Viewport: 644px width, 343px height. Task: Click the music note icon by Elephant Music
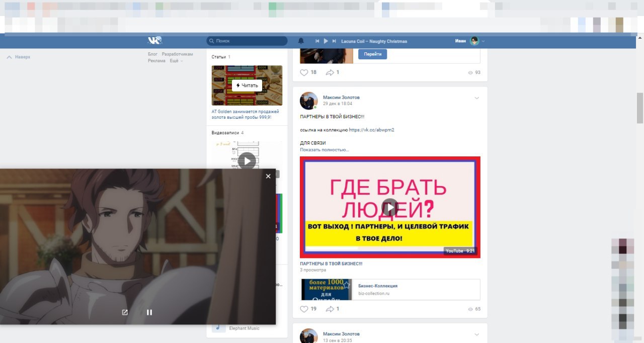(218, 328)
